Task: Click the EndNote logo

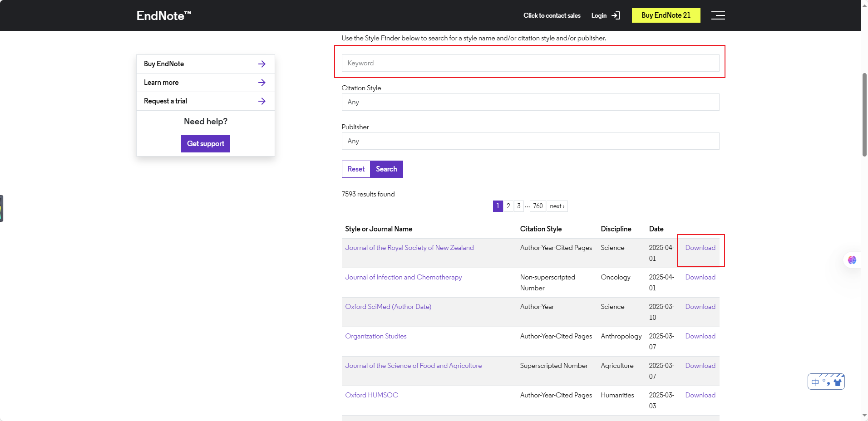Action: pos(164,15)
